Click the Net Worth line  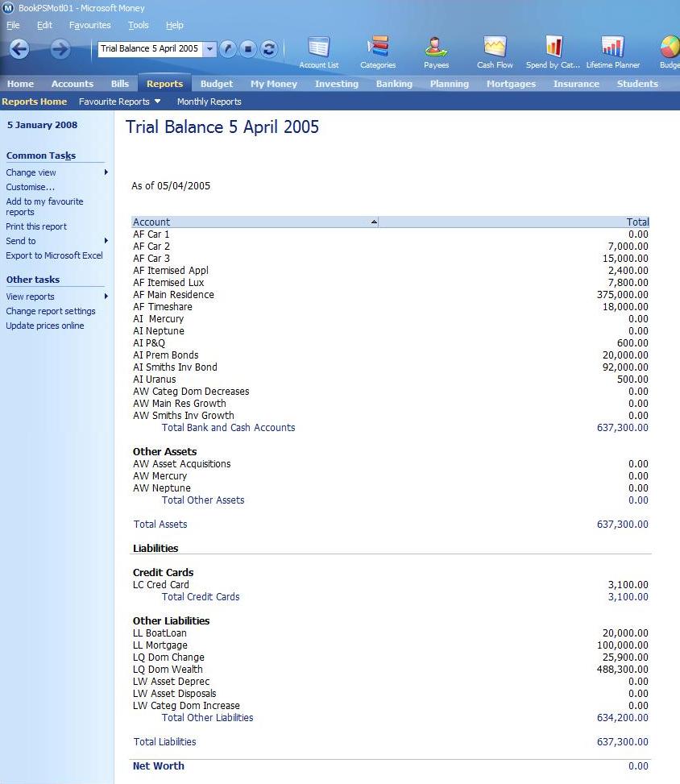tap(391, 766)
